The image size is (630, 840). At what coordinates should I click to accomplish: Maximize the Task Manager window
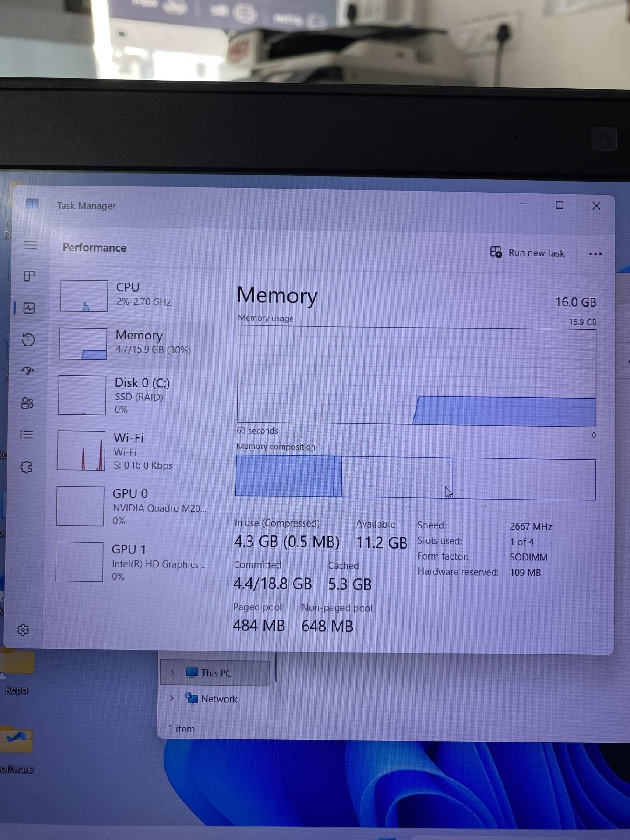[x=560, y=205]
